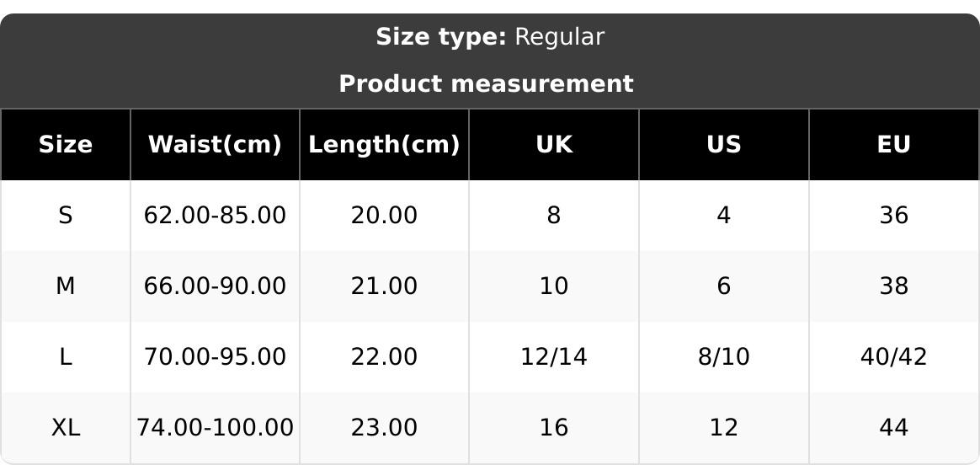Viewport: 980px width, 465px height.
Task: Click the EU column header
Action: pyautogui.click(x=893, y=145)
